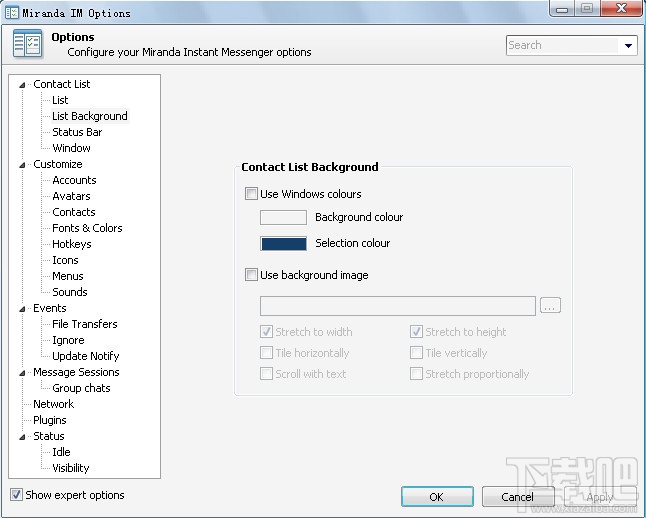Open Sounds options page
Viewport: 646px width, 518px height.
pos(70,292)
